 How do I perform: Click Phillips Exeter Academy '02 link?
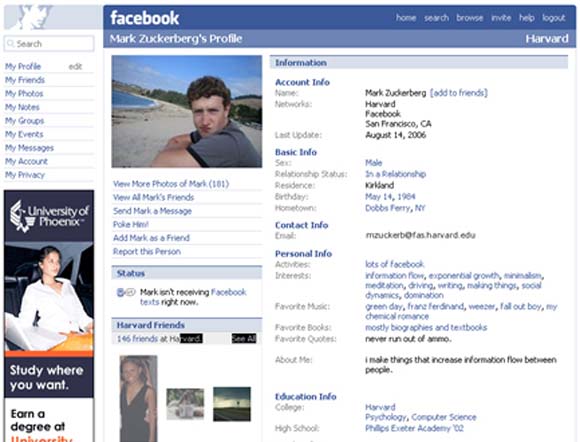[414, 428]
